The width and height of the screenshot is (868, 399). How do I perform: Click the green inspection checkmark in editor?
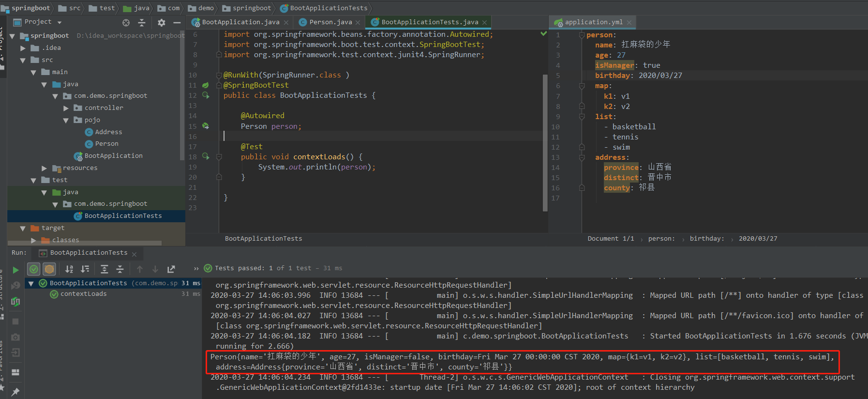click(x=544, y=33)
